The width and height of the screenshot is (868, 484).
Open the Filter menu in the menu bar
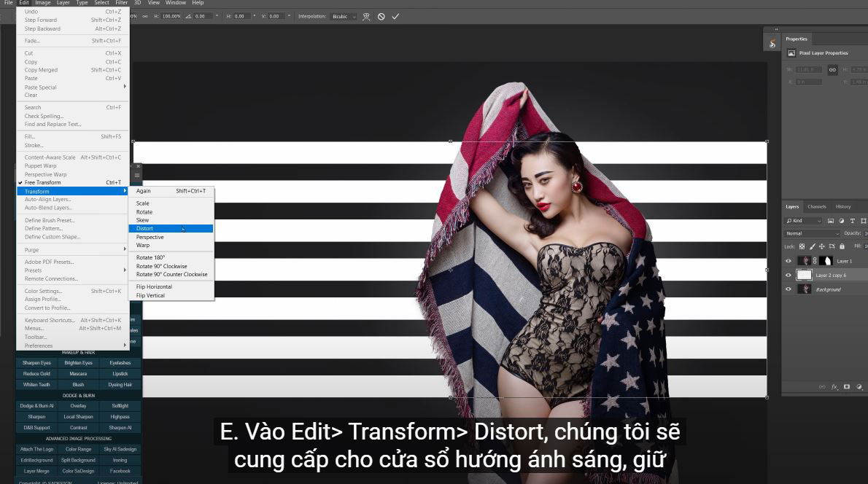click(121, 3)
